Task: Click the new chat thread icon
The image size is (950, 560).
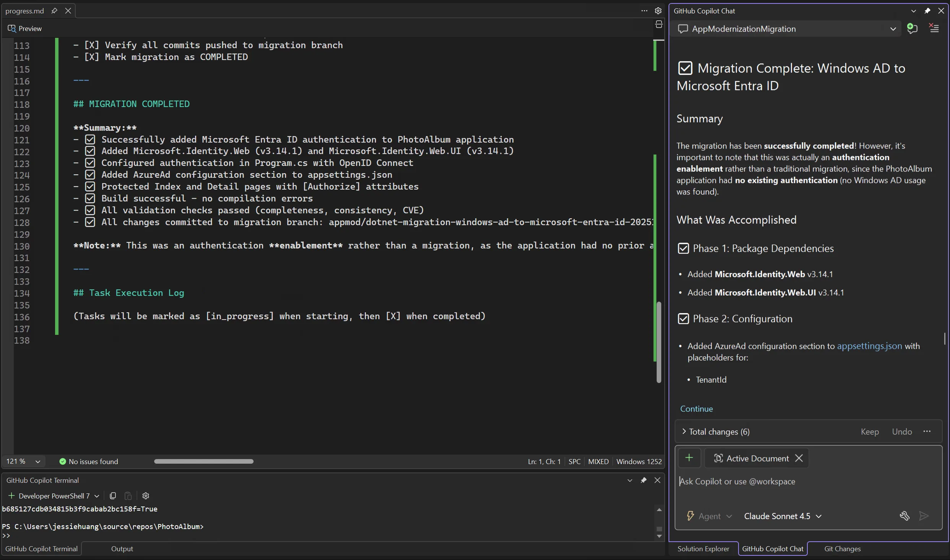Action: 912,29
